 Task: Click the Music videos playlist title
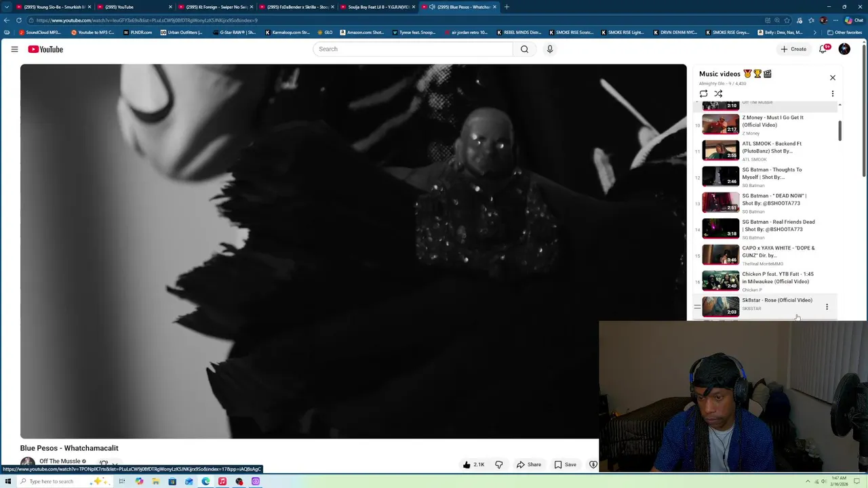point(735,74)
